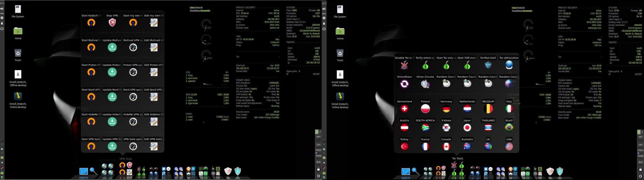Run HideMe VPN speed test
This screenshot has width=644, height=180.
[133, 122]
